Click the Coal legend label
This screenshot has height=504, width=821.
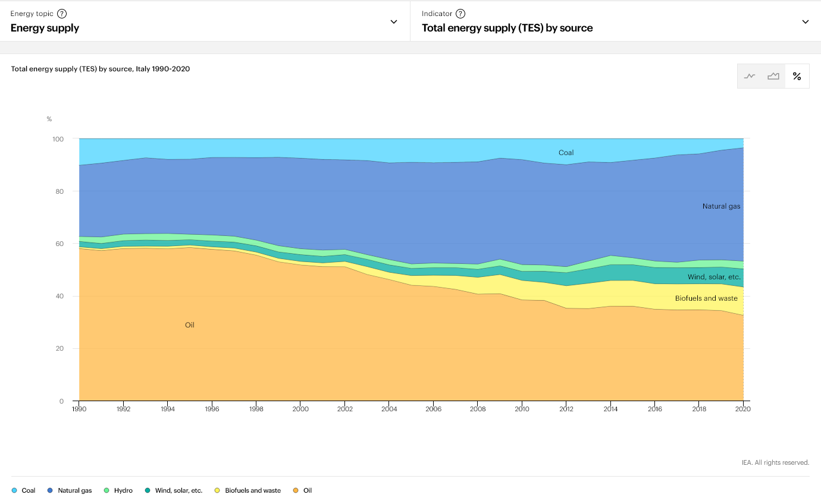(29, 491)
